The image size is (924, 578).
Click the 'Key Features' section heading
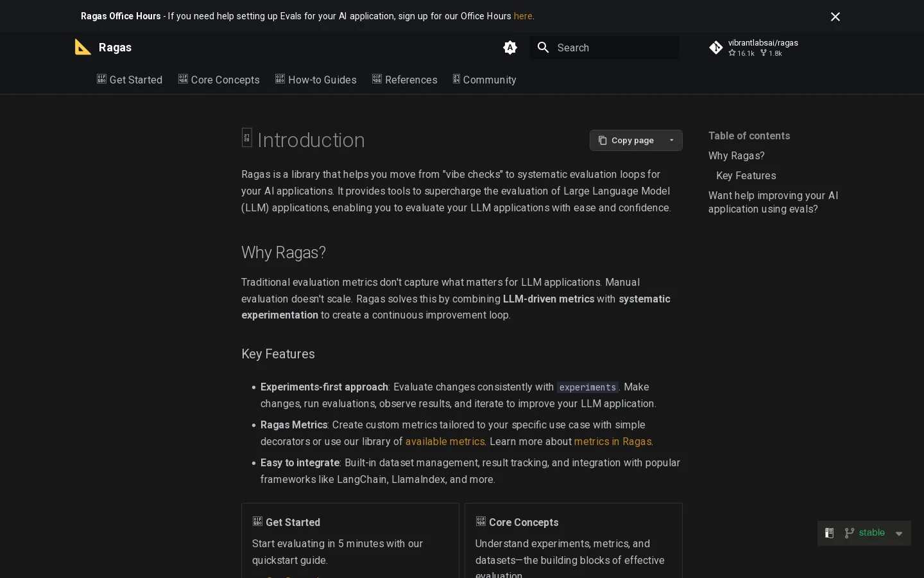(x=278, y=354)
